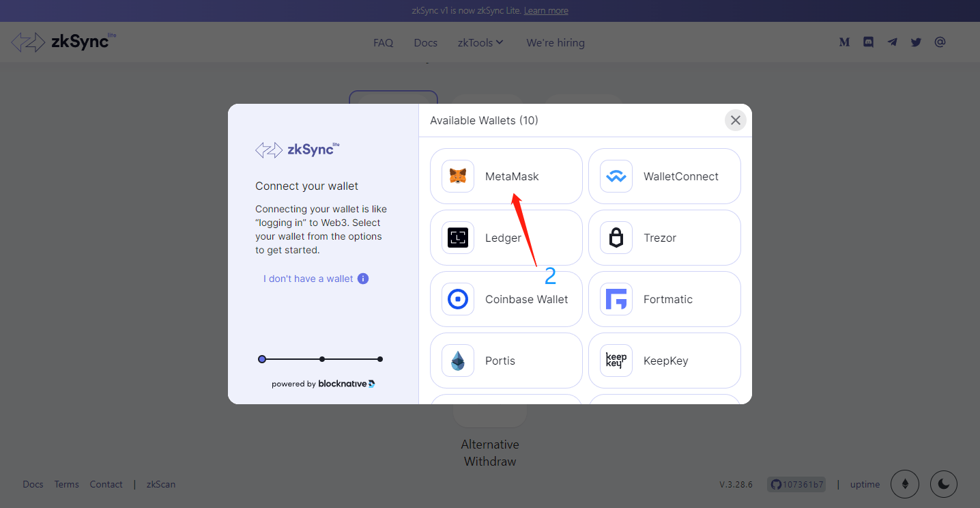
Task: Close the wallet selection dialog
Action: coord(735,120)
